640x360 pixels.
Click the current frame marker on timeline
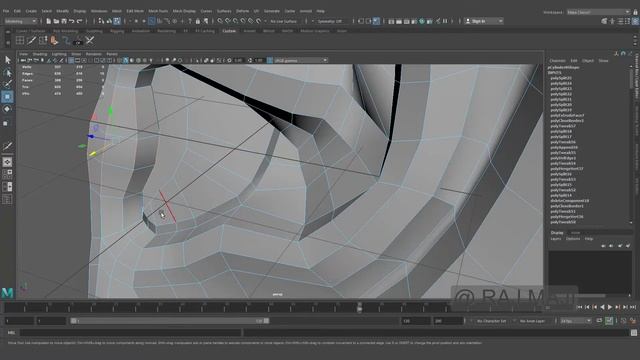click(360, 307)
